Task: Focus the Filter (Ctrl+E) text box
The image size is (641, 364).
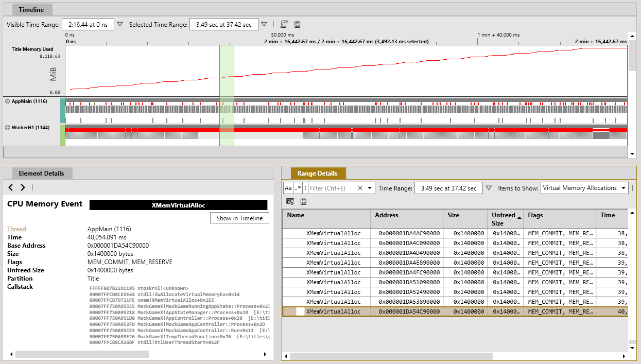Action: [332, 188]
